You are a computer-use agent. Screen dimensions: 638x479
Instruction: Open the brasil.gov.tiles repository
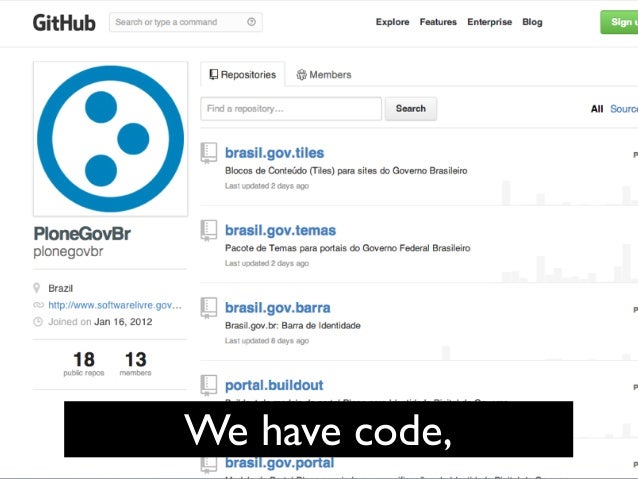coord(275,153)
